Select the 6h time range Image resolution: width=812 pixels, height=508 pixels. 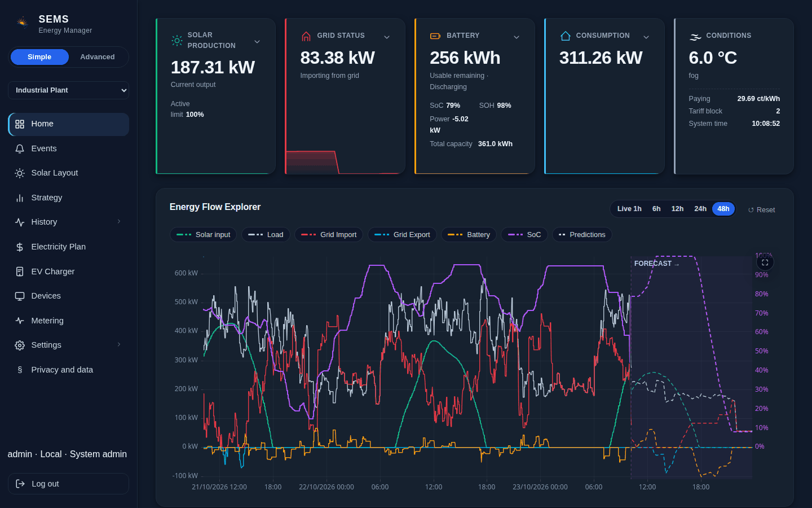[x=656, y=209]
